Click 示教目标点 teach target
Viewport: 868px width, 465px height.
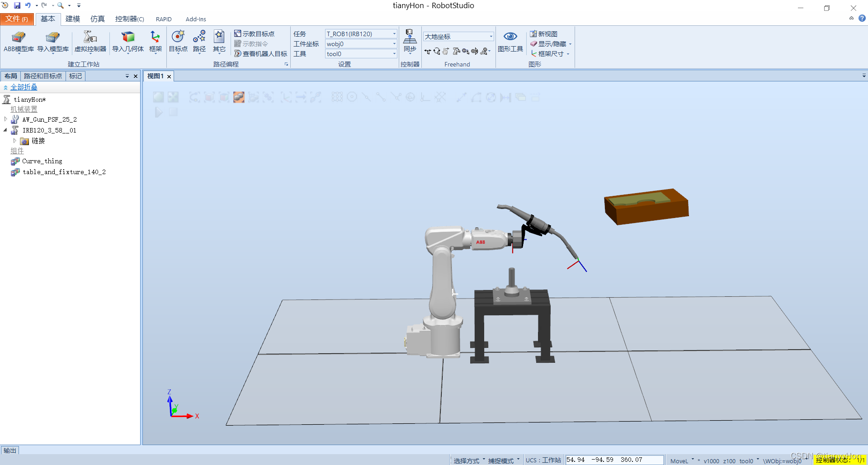click(254, 34)
